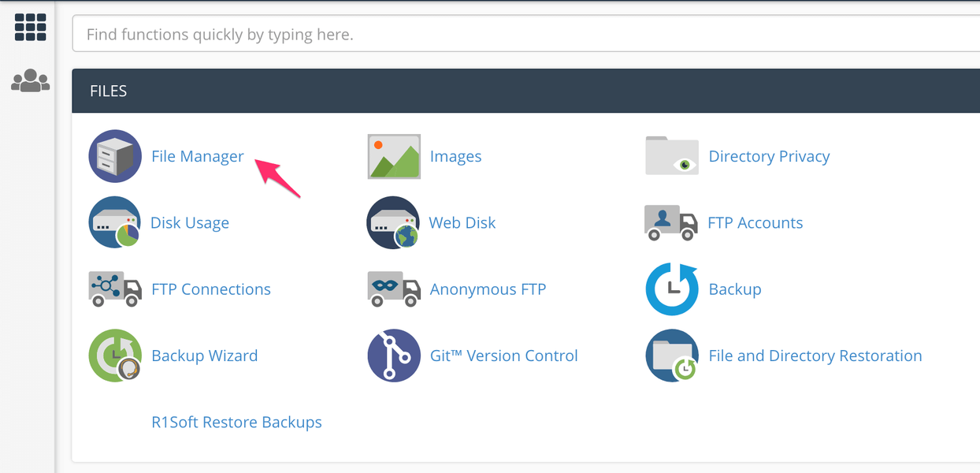The image size is (980, 473).
Task: Select the Directory Privacy folder icon
Action: point(672,156)
